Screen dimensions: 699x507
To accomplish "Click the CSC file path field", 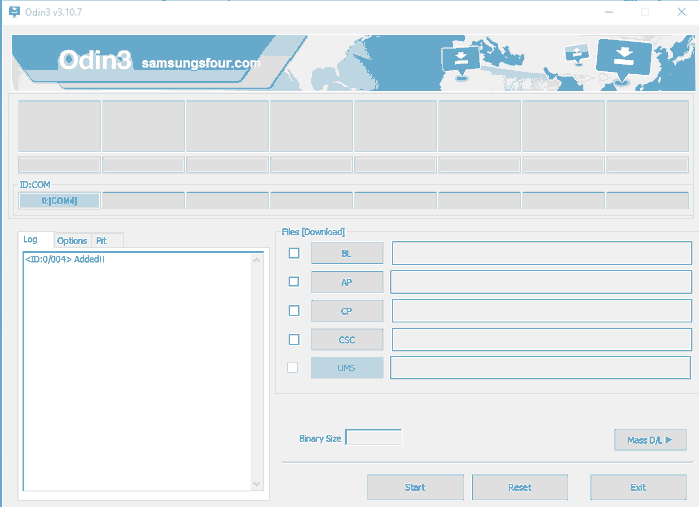I will point(542,340).
